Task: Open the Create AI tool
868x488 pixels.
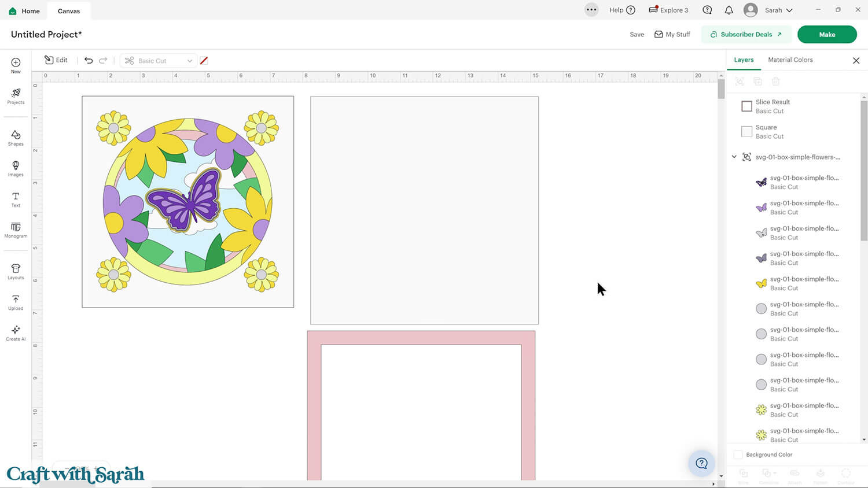Action: coord(16,332)
